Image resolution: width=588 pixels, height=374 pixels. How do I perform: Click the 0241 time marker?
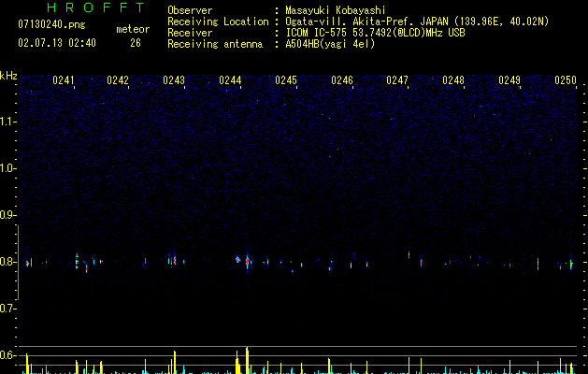[64, 80]
